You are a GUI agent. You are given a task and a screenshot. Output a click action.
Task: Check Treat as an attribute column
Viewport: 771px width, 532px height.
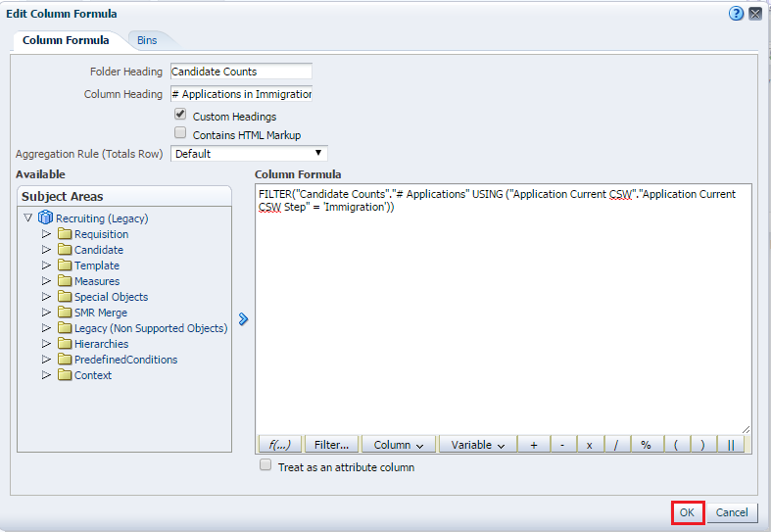[x=265, y=465]
